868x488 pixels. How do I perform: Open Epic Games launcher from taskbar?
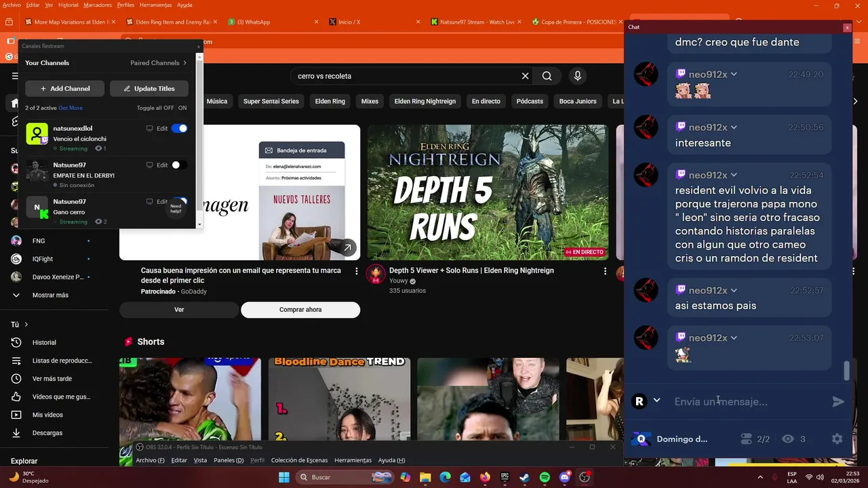pos(505,477)
